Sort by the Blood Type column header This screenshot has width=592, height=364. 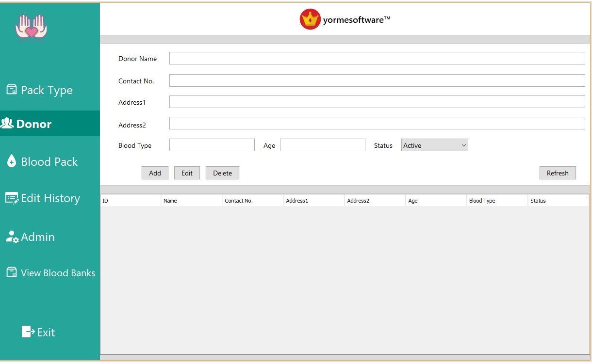point(496,200)
